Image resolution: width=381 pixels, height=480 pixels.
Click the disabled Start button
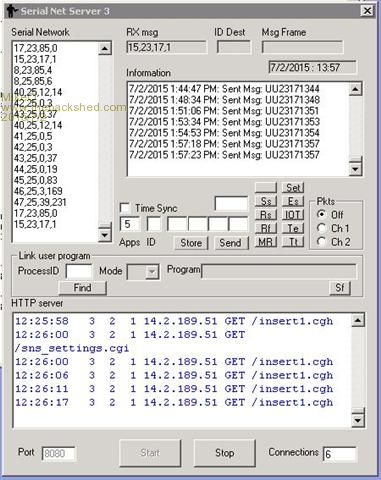pyautogui.click(x=150, y=453)
